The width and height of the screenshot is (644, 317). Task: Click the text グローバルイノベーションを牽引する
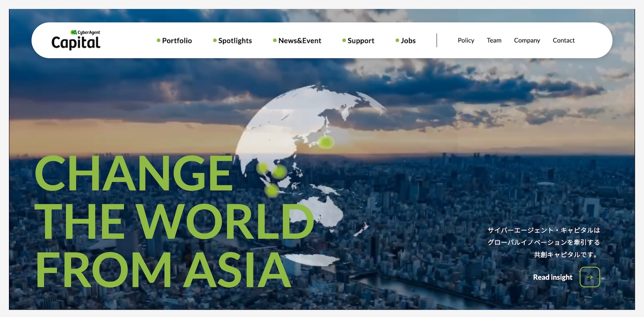(x=544, y=242)
